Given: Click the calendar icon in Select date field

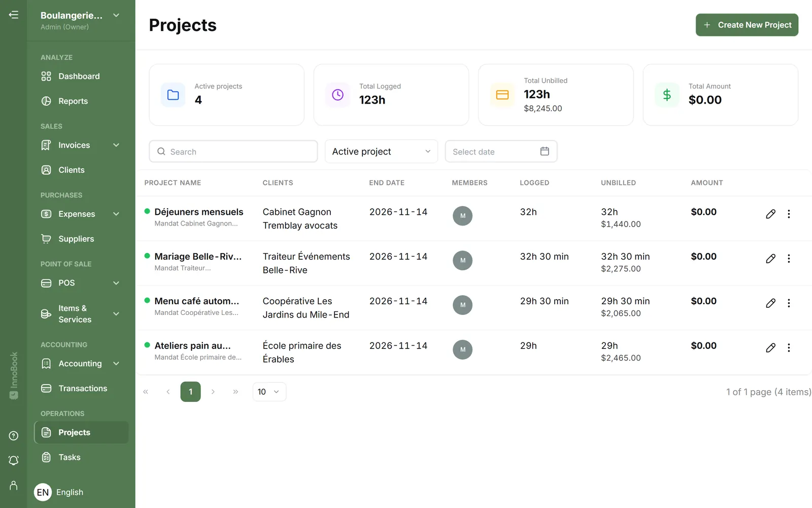Looking at the screenshot, I should pyautogui.click(x=545, y=151).
